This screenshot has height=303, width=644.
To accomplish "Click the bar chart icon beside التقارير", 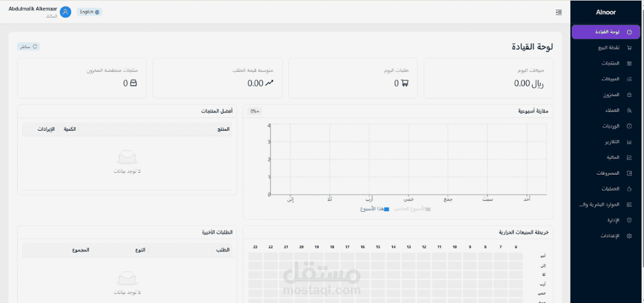I will (x=629, y=142).
